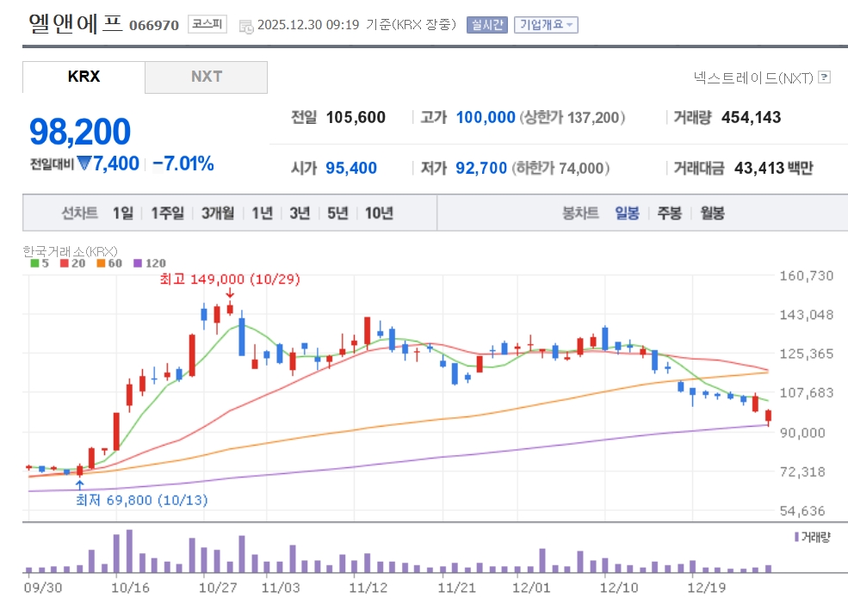Screen dimensions: 848x616
Task: Expand the 기업개요 dropdown
Action: 546,25
